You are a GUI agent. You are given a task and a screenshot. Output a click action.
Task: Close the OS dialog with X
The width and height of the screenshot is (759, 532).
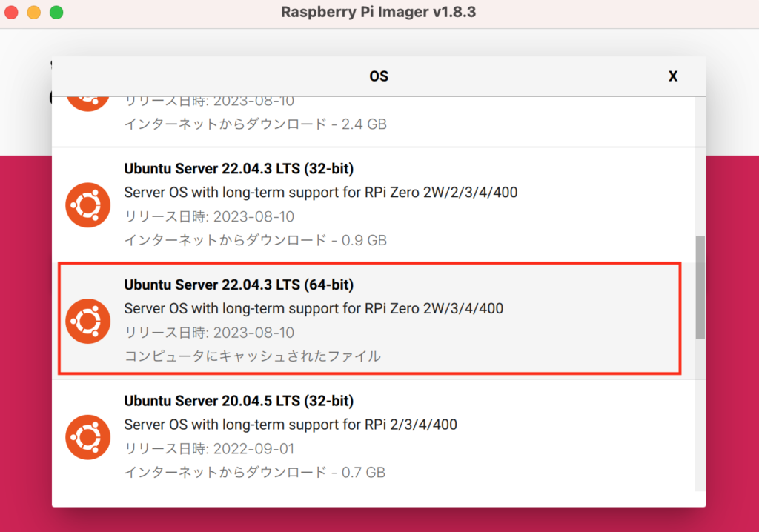pyautogui.click(x=673, y=76)
